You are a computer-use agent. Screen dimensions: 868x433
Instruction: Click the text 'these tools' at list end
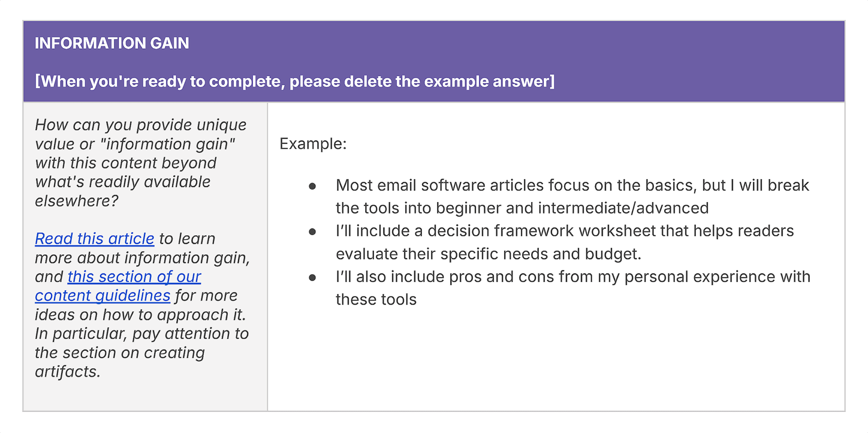(x=376, y=300)
